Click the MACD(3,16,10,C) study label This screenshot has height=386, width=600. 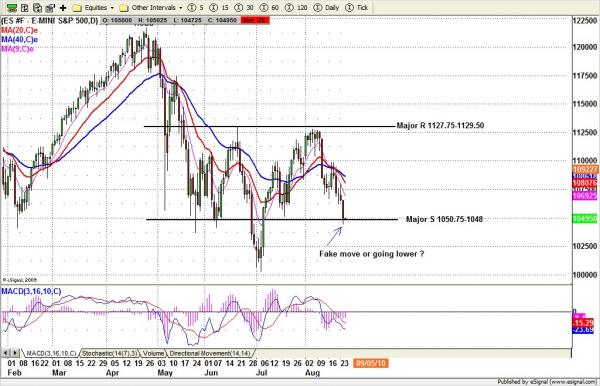click(x=31, y=292)
